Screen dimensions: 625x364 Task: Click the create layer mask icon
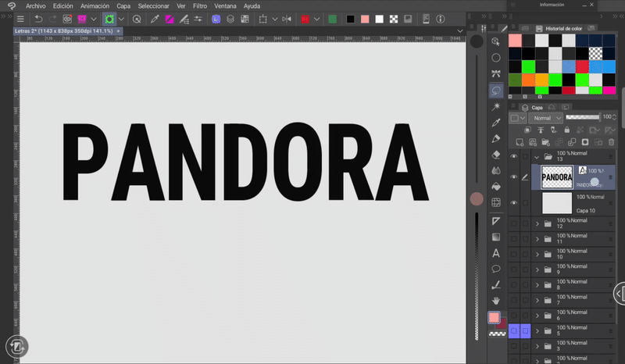coord(584,142)
